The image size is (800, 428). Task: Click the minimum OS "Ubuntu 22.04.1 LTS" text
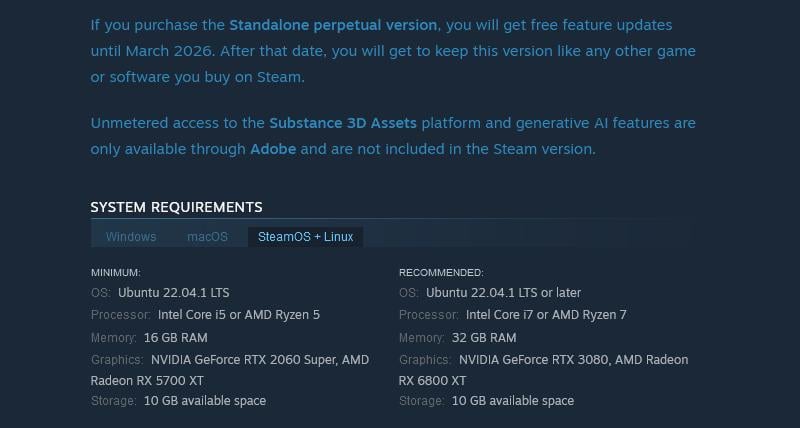click(174, 293)
